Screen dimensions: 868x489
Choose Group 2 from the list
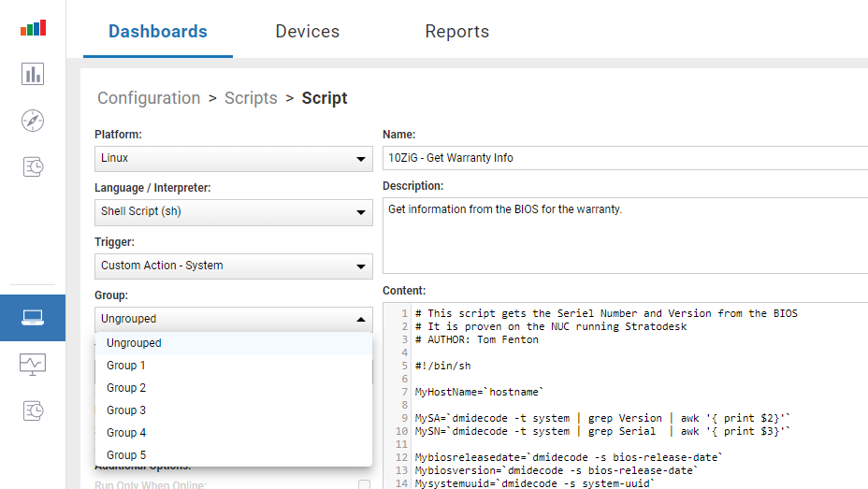(234, 388)
